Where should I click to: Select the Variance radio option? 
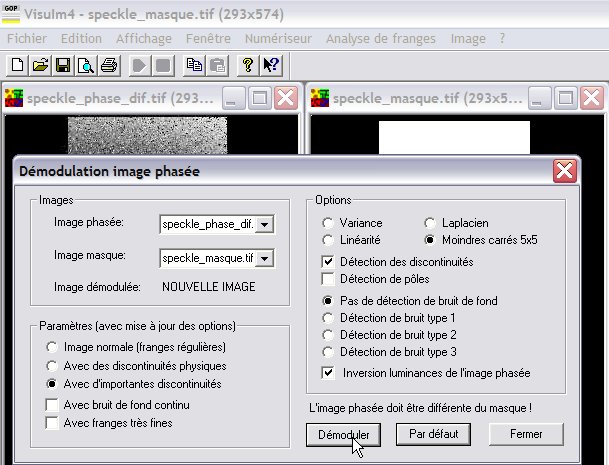(328, 223)
